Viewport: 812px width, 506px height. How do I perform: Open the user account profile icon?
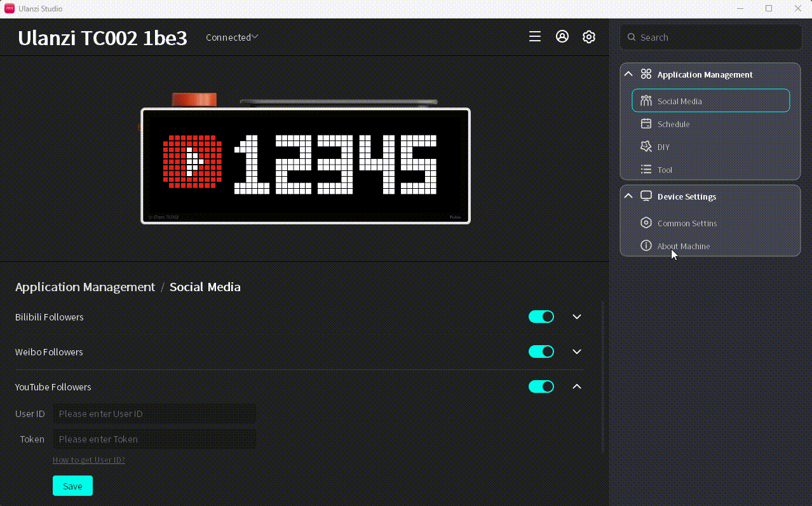(x=562, y=37)
